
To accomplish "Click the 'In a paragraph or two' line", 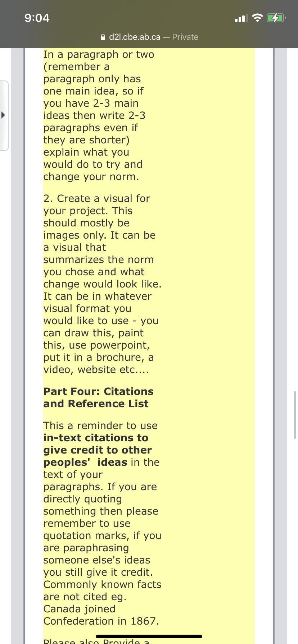I will (99, 54).
